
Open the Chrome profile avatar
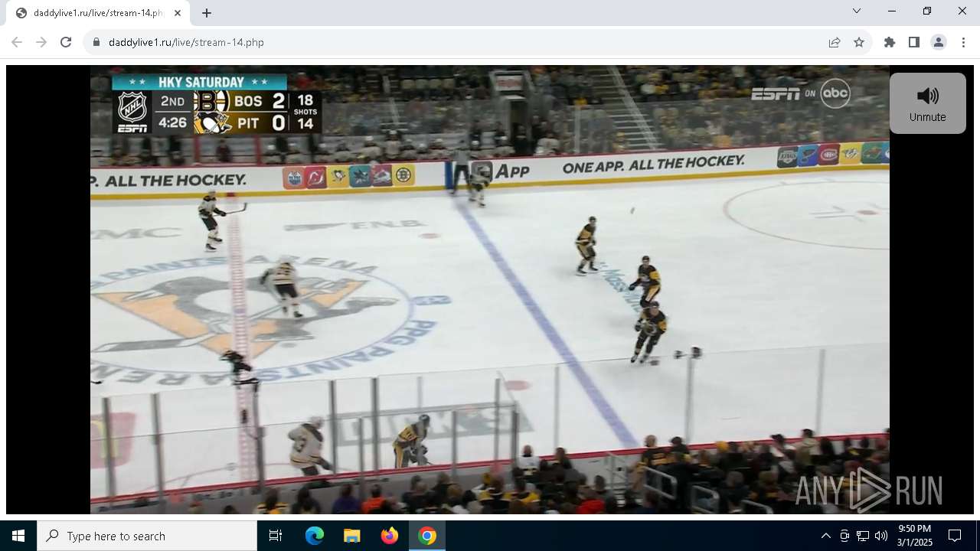pos(939,42)
